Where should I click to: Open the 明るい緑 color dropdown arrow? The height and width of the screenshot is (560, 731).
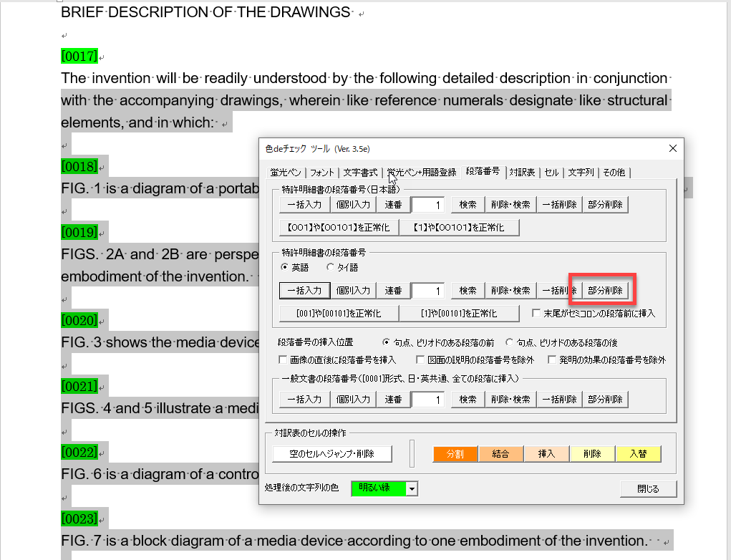(x=411, y=489)
